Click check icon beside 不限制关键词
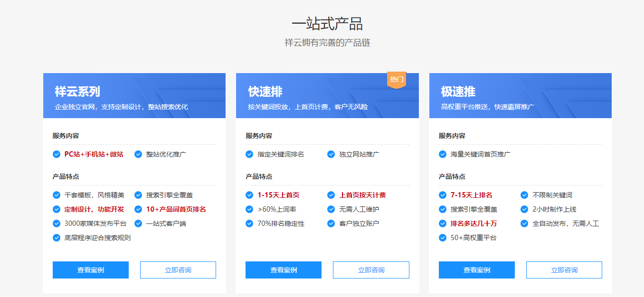The width and height of the screenshot is (644, 297). click(524, 195)
